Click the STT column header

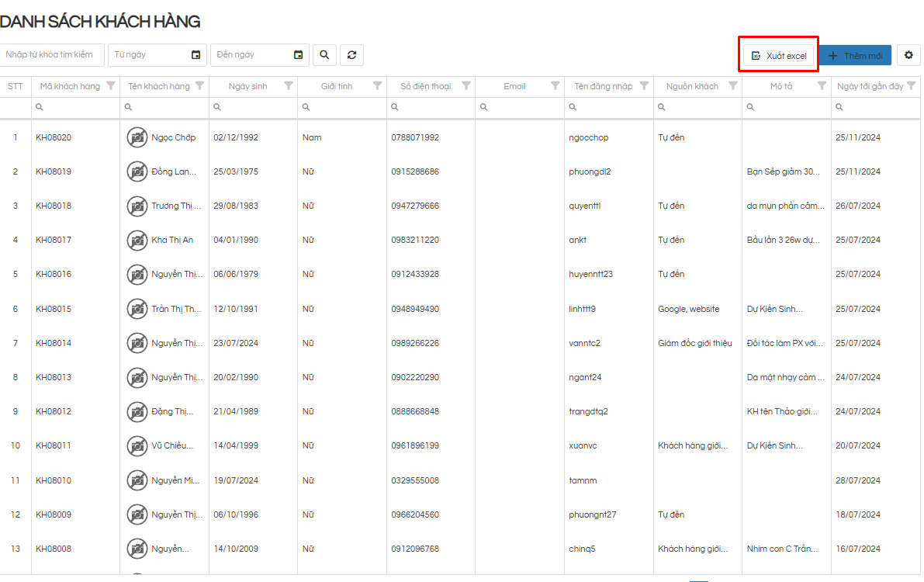point(16,86)
